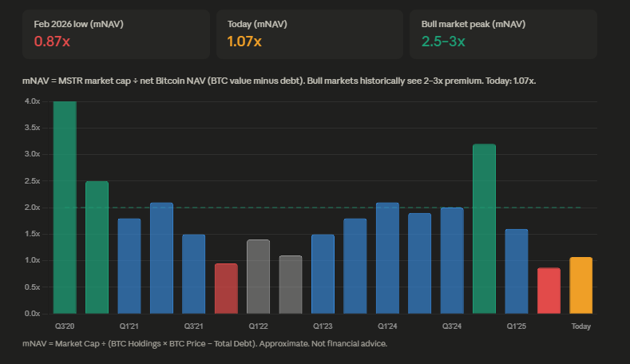Click the Feb 2026 low (mNAV) card
The height and width of the screenshot is (364, 630).
[x=116, y=34]
